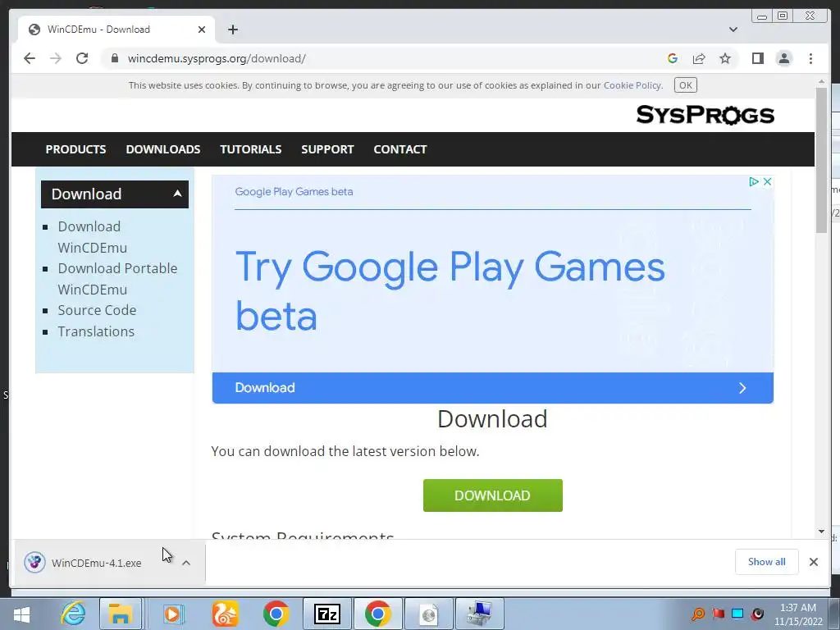The width and height of the screenshot is (840, 630).
Task: Click the page scrollbar down arrow
Action: pos(821,532)
